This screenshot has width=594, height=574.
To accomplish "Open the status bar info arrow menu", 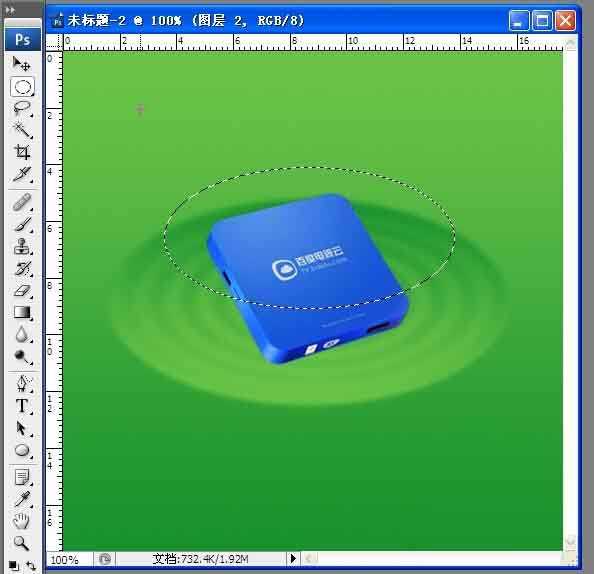I will pyautogui.click(x=293, y=558).
